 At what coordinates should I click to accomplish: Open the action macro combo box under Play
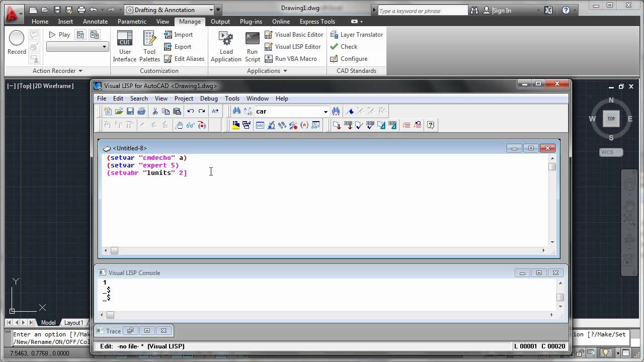(77, 47)
